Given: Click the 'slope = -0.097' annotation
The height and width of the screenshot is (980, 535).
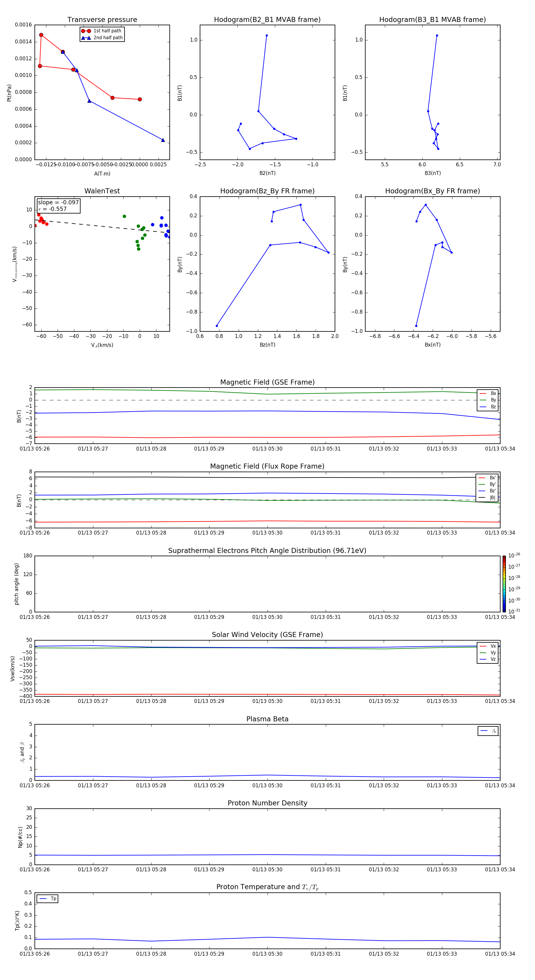Looking at the screenshot, I should pyautogui.click(x=58, y=203).
